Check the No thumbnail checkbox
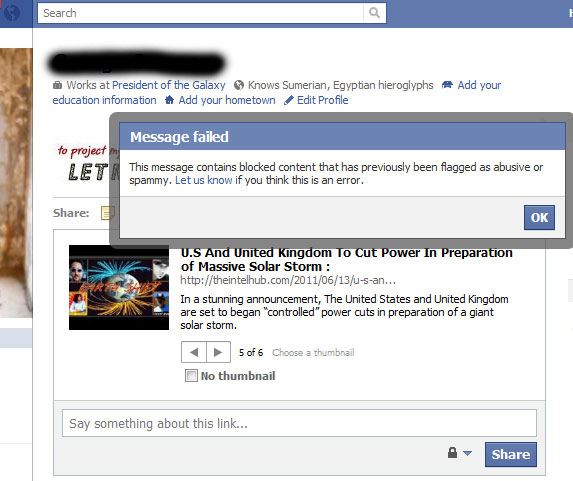 (x=191, y=375)
